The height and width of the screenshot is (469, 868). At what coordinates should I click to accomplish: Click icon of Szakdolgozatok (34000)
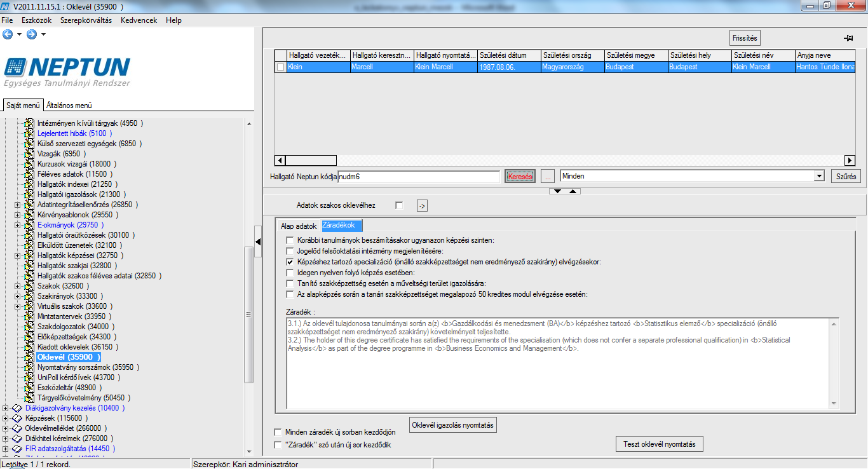pos(29,327)
